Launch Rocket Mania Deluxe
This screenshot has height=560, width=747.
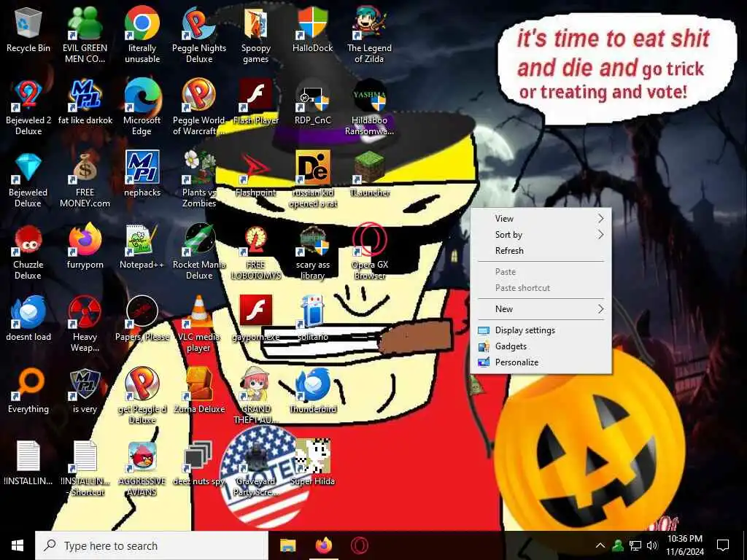click(x=199, y=252)
